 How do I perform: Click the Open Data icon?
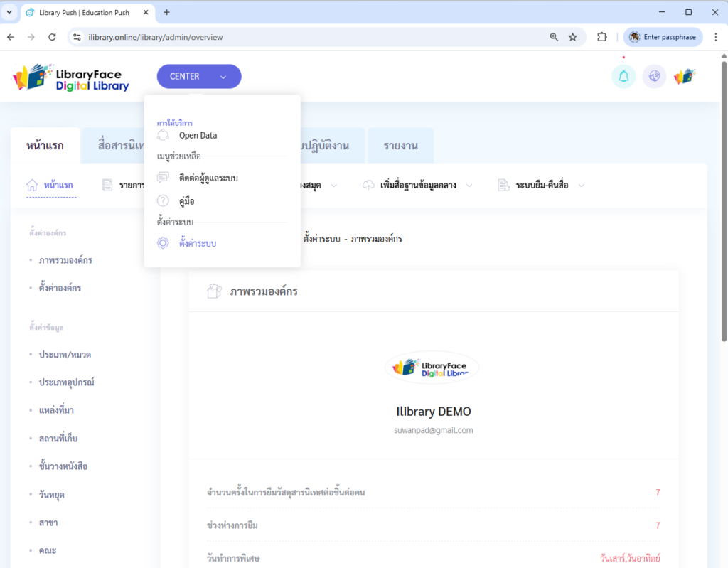[163, 135]
